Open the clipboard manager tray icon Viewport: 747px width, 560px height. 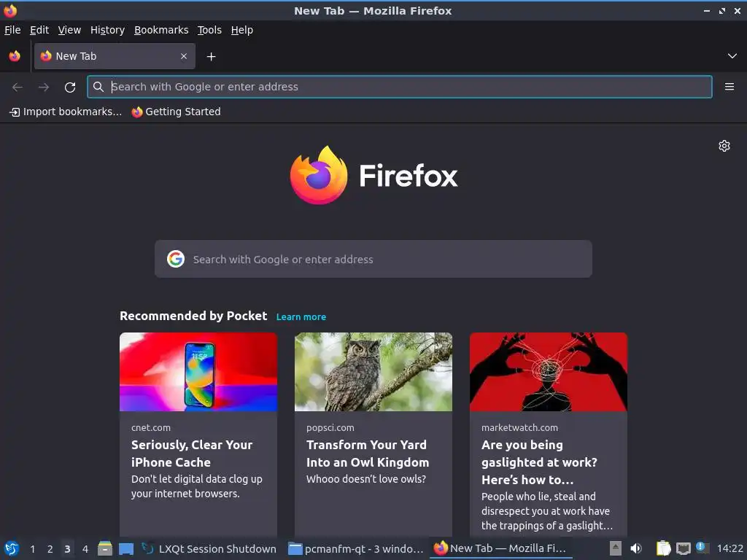[663, 548]
